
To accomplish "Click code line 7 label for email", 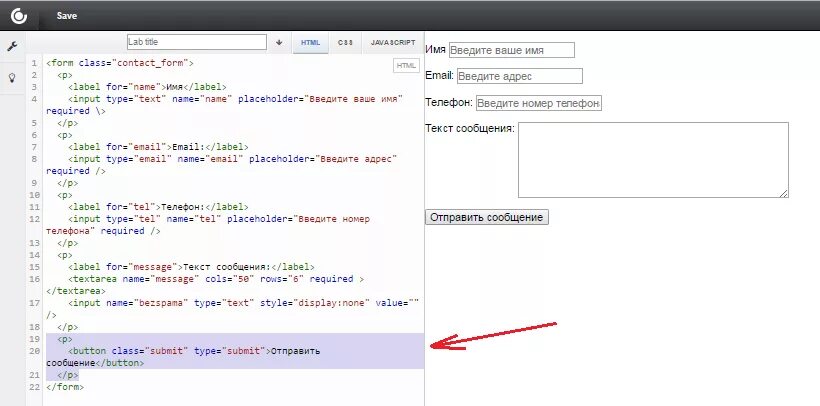I will coord(158,147).
